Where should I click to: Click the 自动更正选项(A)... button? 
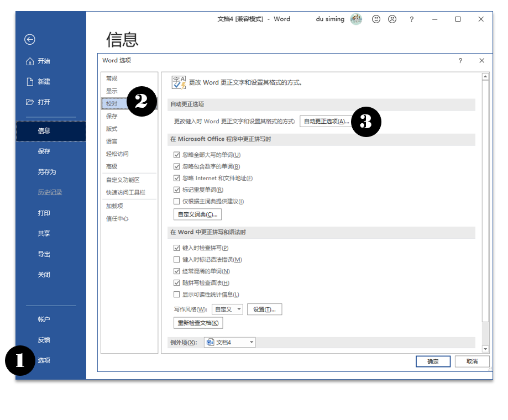coord(327,122)
